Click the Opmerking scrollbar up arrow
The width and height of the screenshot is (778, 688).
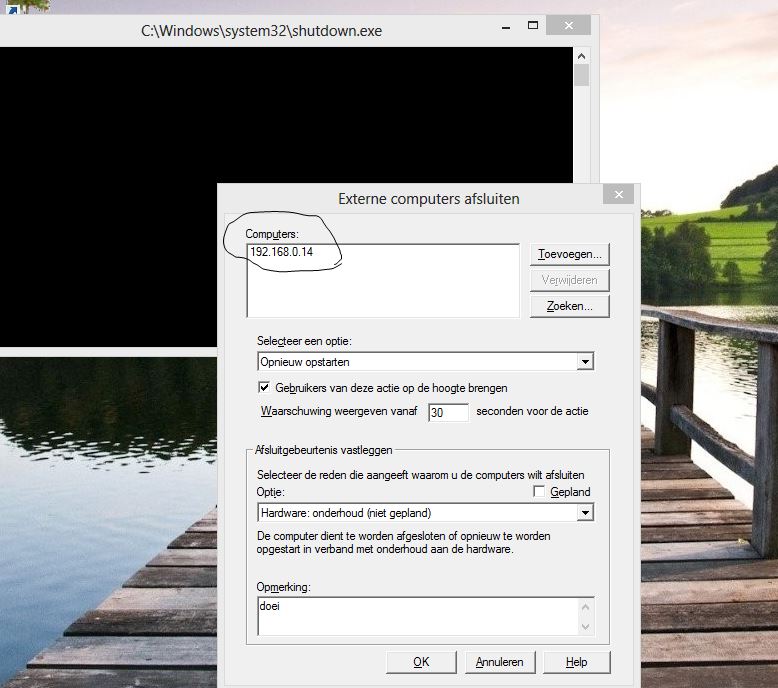tap(585, 607)
